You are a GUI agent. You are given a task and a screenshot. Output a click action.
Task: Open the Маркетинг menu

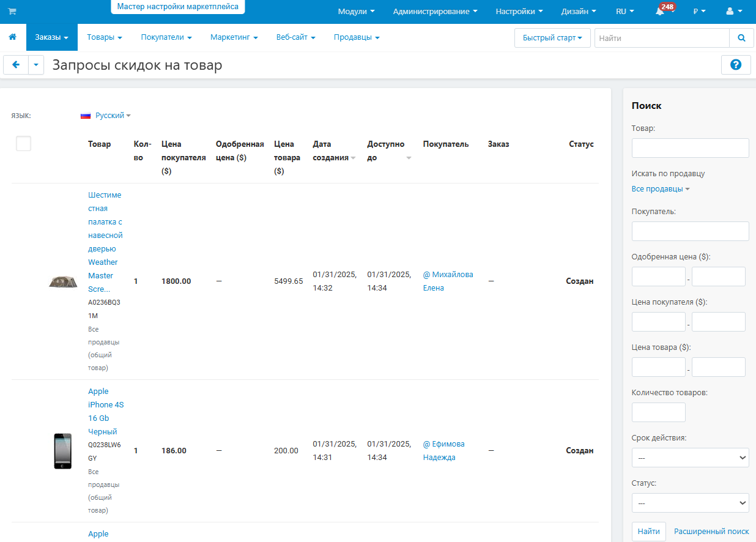tap(234, 37)
